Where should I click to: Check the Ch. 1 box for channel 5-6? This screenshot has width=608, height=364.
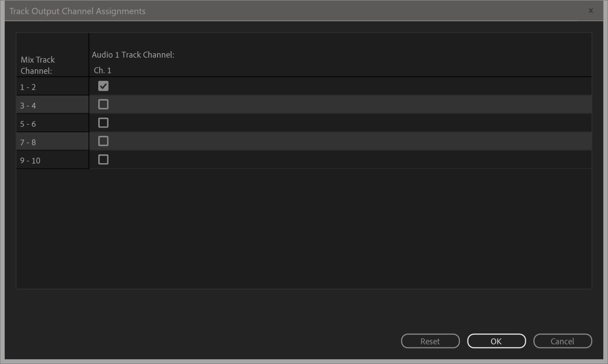coord(103,123)
